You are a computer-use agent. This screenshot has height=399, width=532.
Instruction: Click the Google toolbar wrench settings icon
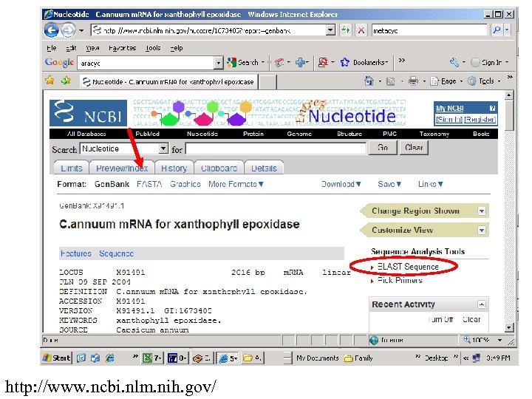[x=454, y=62]
